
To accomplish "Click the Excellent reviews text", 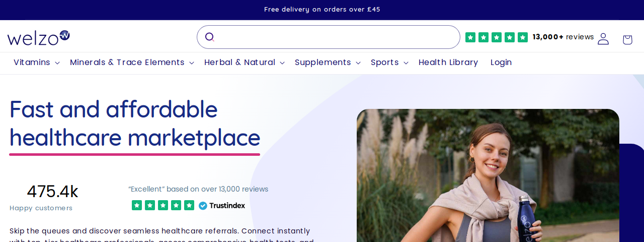I will coord(198,189).
